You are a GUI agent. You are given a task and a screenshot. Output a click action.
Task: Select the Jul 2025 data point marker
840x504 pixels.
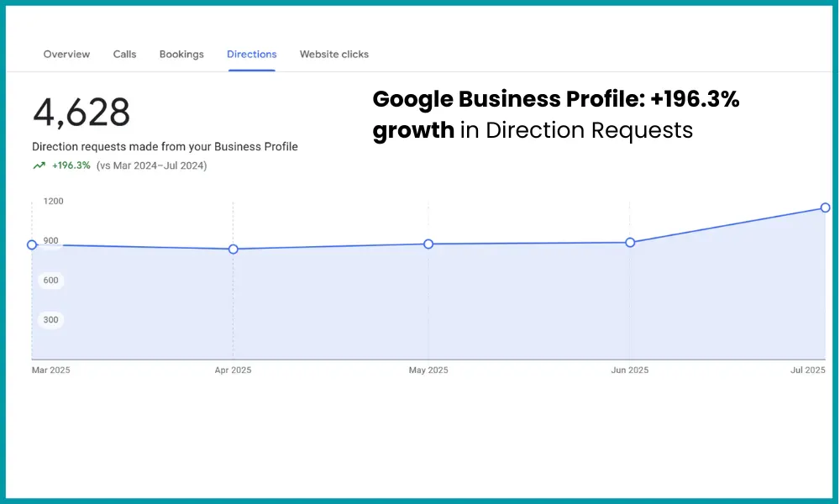click(x=825, y=207)
